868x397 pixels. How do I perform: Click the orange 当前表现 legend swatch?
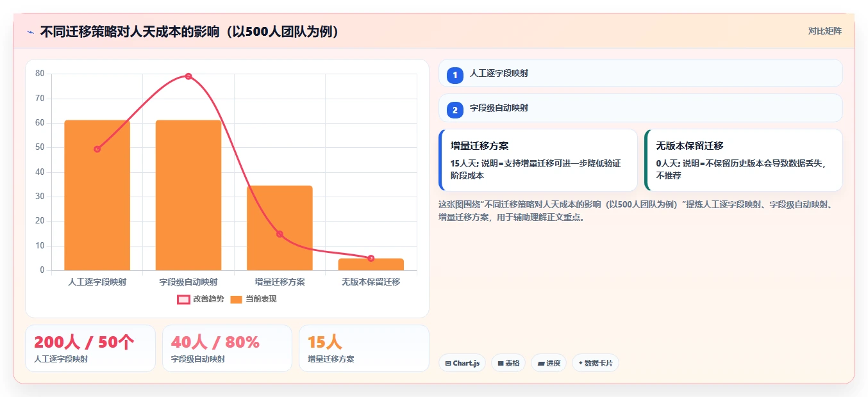tap(236, 299)
